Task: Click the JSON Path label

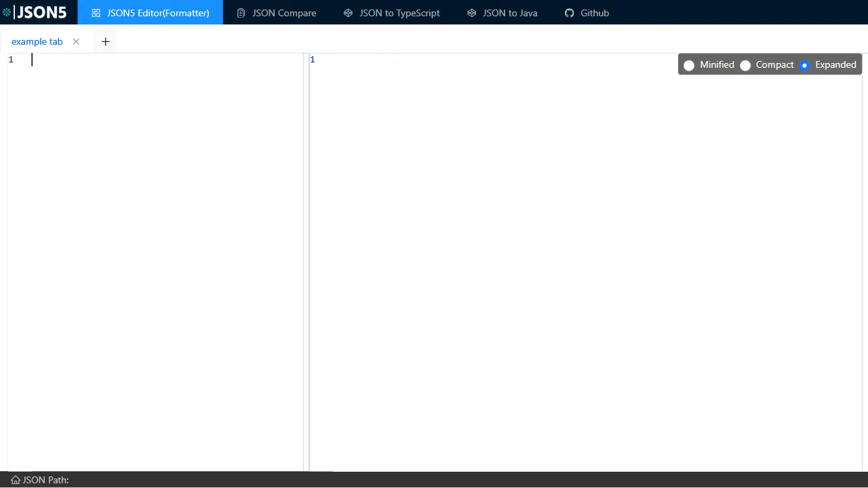Action: coord(46,480)
